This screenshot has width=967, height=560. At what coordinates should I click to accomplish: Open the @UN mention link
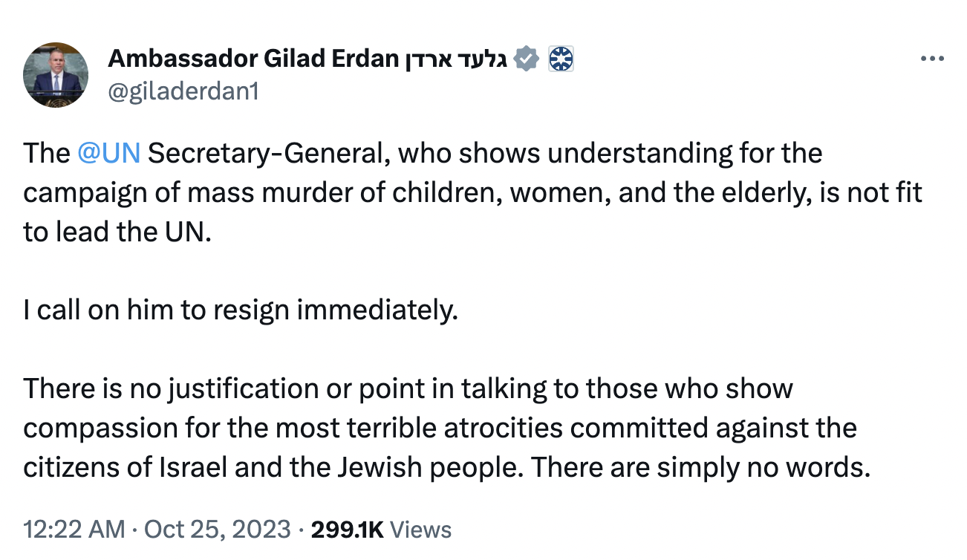click(108, 153)
